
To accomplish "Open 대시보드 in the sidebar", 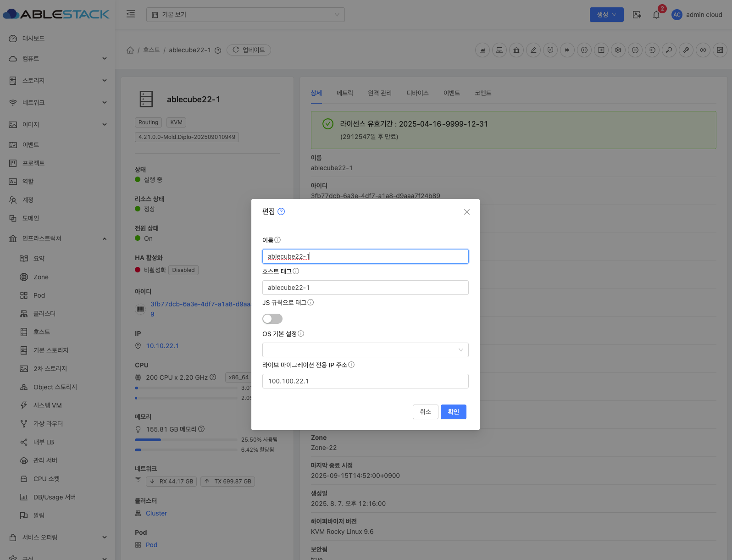I will tap(33, 39).
